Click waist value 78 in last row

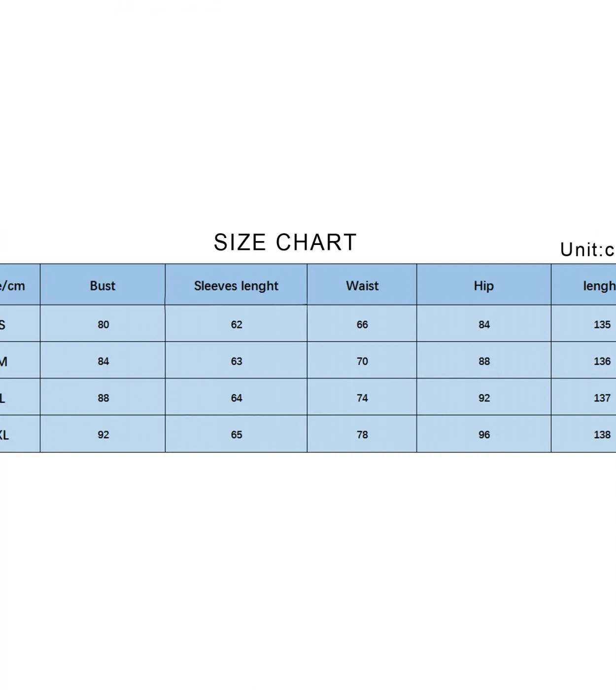tap(362, 435)
